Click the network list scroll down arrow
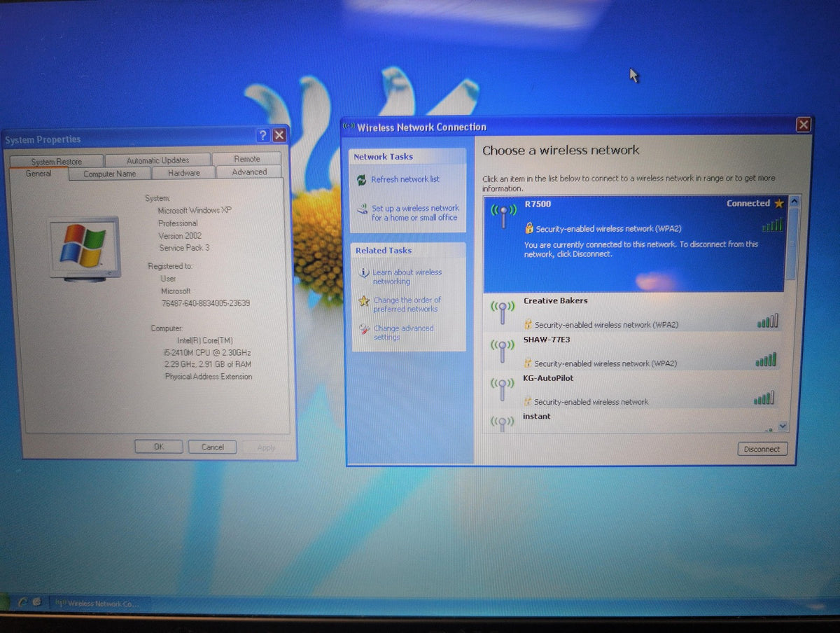The height and width of the screenshot is (633, 840). (783, 426)
